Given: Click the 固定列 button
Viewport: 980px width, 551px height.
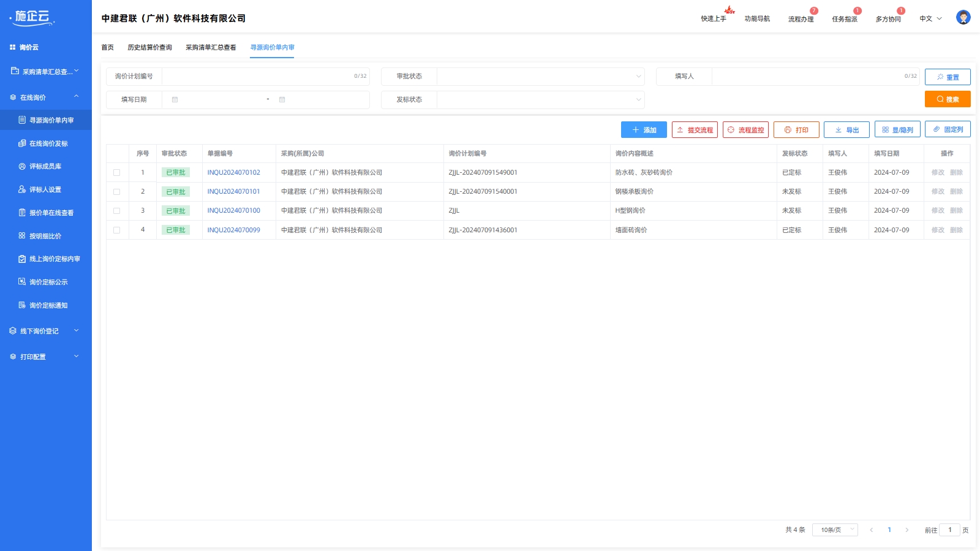Looking at the screenshot, I should 948,129.
